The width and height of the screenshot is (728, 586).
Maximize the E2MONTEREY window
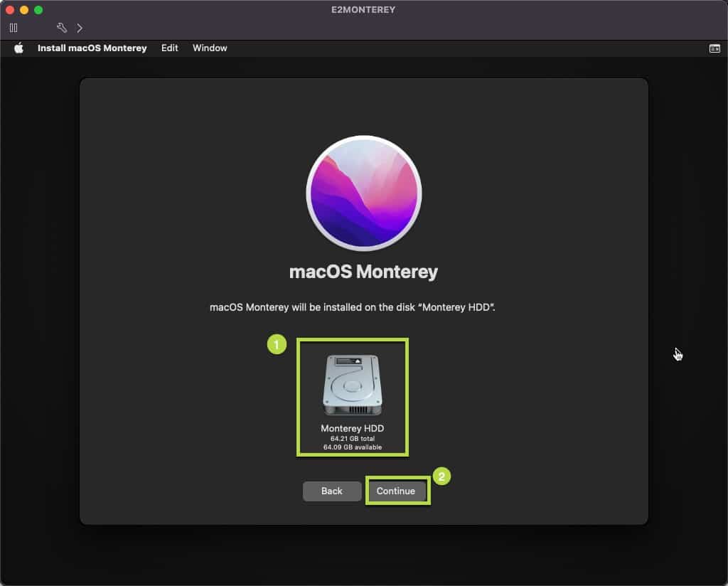coord(38,10)
